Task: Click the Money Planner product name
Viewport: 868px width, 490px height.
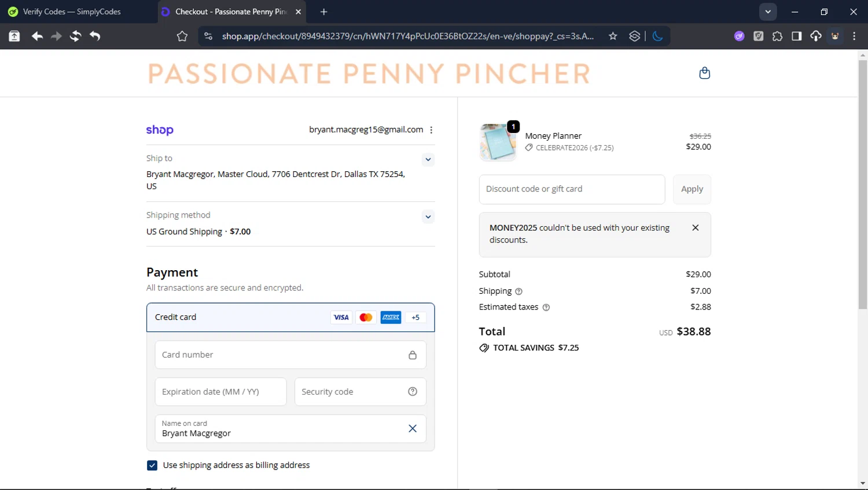Action: (x=553, y=136)
